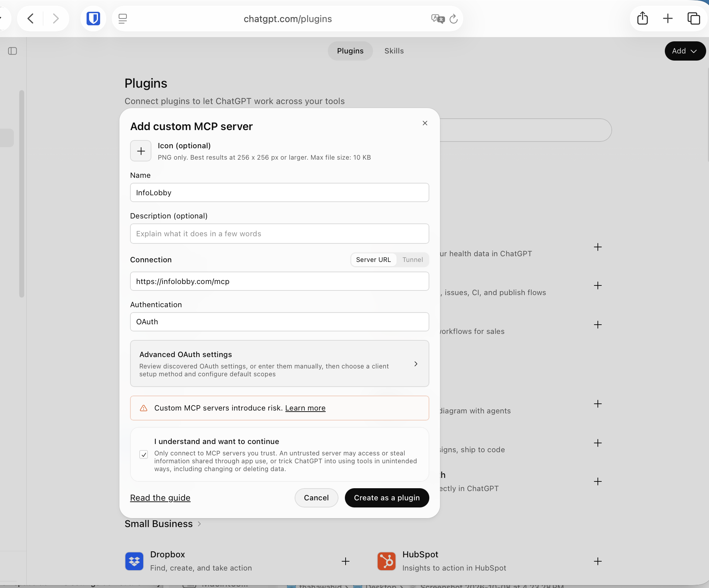Focus the plugins search box
709x588 pixels.
pos(526,130)
